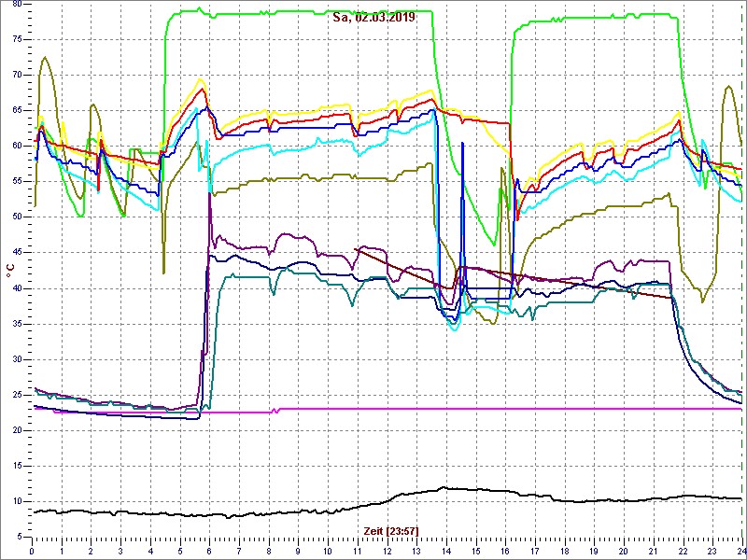Click hour 12 on the time axis
The width and height of the screenshot is (747, 560).
387,549
